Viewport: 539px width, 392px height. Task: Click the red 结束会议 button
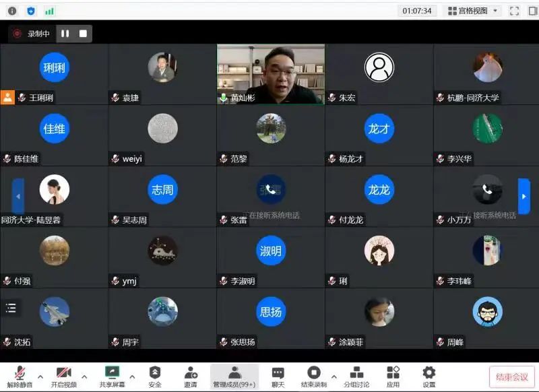tap(511, 375)
